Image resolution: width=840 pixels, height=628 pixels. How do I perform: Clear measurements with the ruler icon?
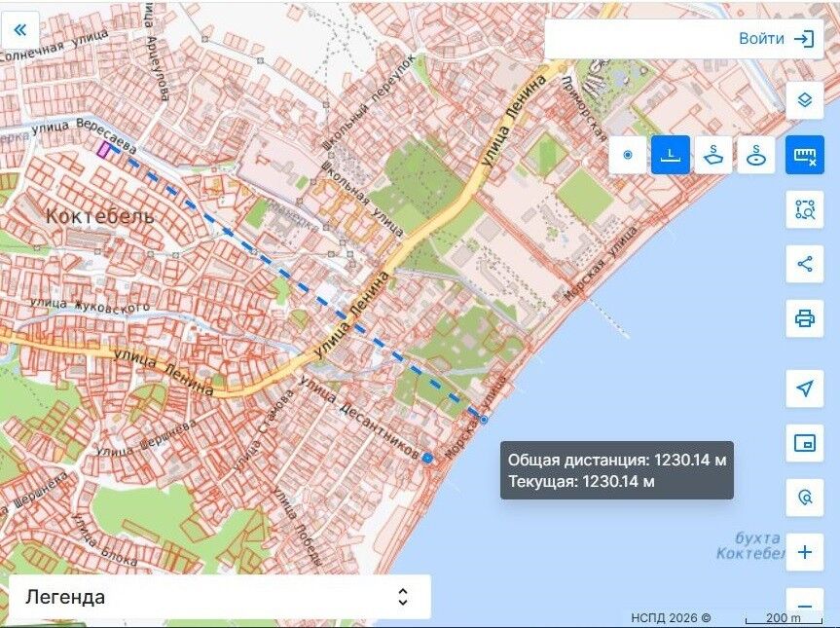(805, 155)
